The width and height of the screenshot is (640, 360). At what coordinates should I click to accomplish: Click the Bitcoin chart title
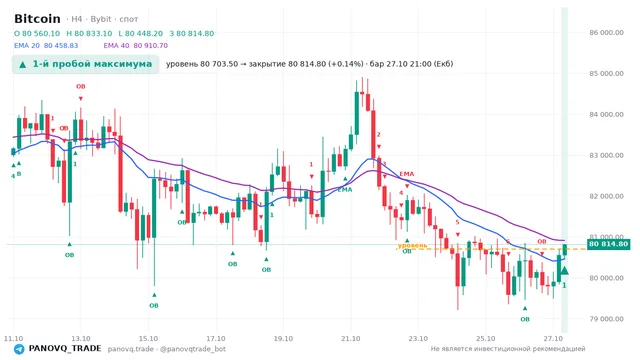click(x=37, y=19)
